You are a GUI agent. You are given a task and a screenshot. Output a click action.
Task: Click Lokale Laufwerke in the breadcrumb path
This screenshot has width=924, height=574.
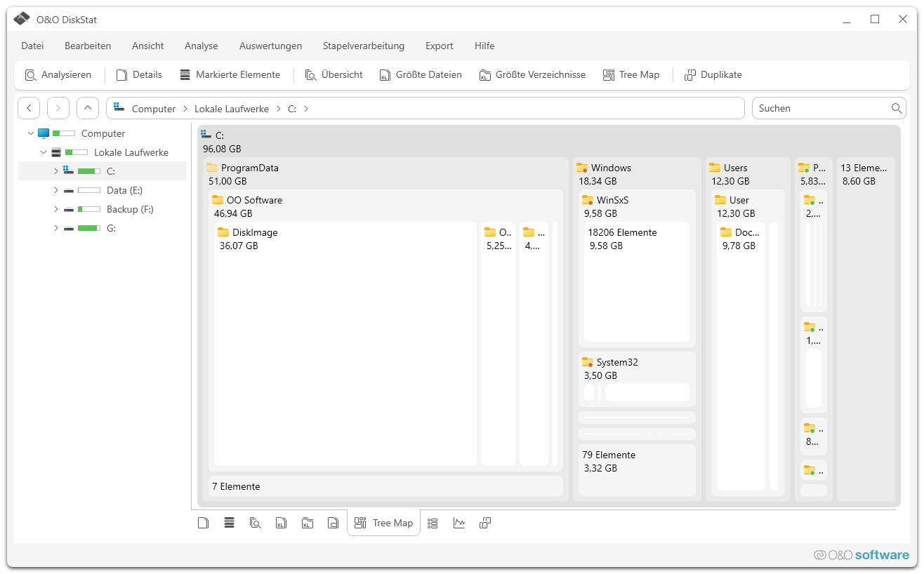click(x=232, y=109)
